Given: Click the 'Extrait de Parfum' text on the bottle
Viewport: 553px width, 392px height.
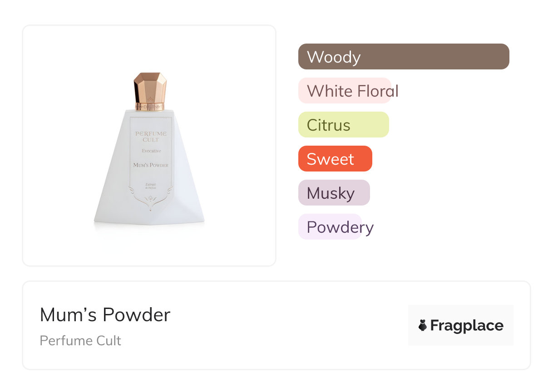Looking at the screenshot, I should pos(151,185).
